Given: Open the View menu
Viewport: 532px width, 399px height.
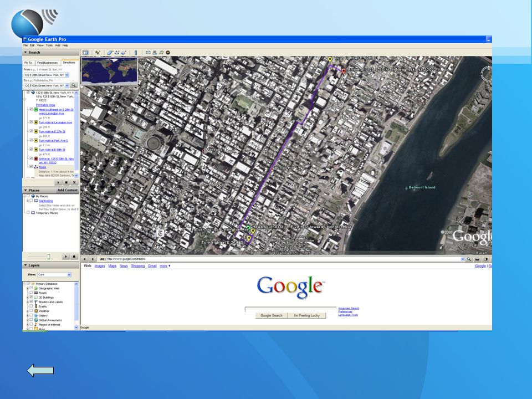Looking at the screenshot, I should (x=40, y=45).
